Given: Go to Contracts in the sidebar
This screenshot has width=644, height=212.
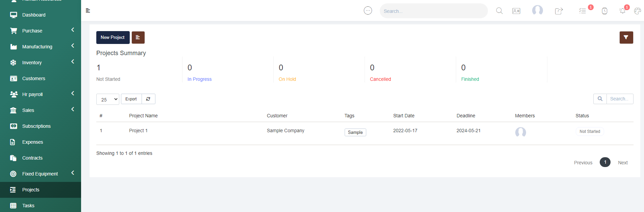Looking at the screenshot, I should coord(32,158).
